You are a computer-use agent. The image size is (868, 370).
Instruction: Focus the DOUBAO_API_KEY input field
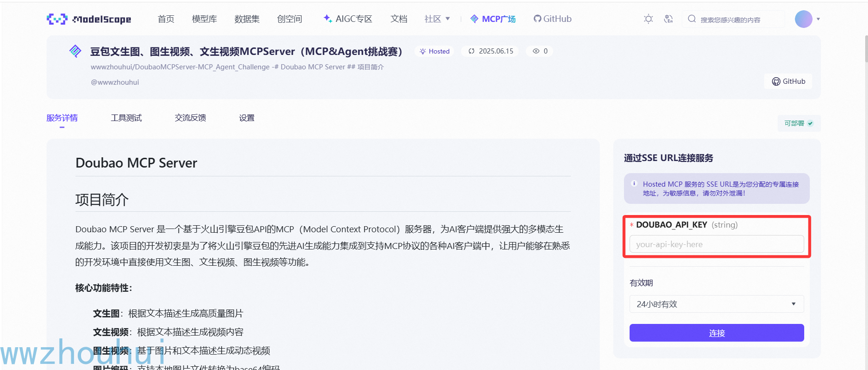(x=717, y=244)
